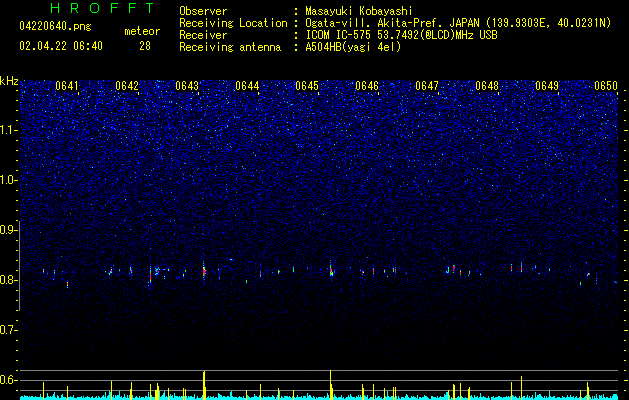Click the date stamp 02.04.22 06:40
The width and height of the screenshot is (629, 400).
click(x=61, y=46)
